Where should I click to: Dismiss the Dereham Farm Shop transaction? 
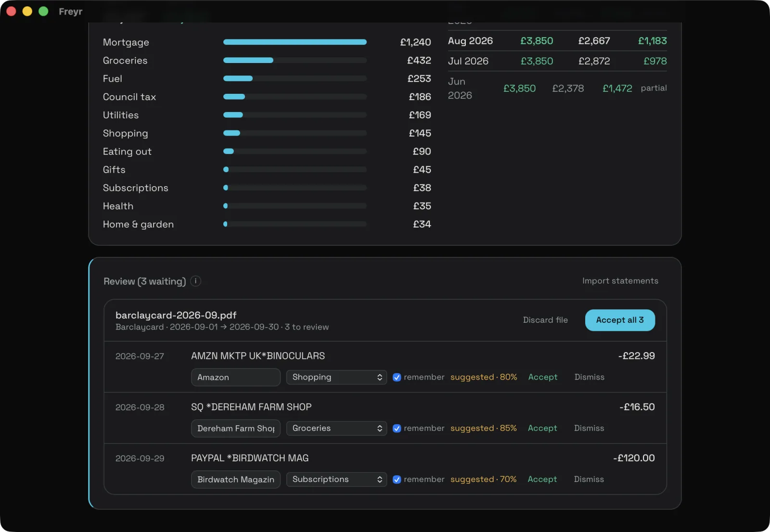tap(589, 428)
